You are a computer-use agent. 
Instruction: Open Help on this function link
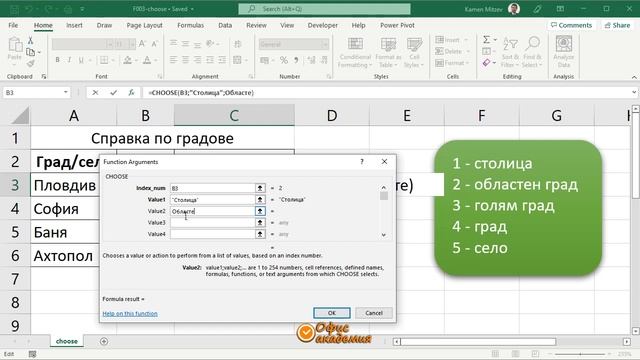pyautogui.click(x=130, y=313)
